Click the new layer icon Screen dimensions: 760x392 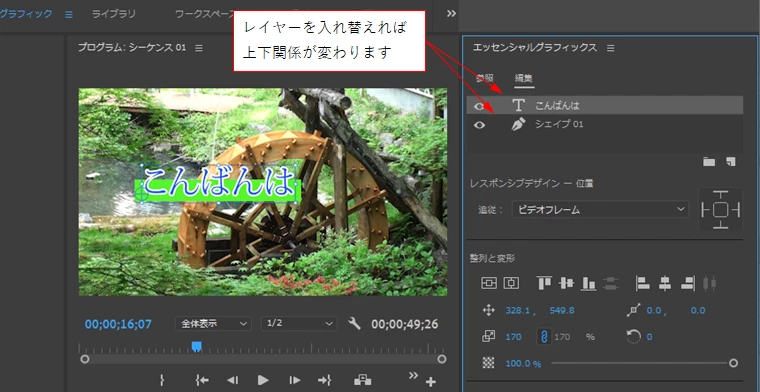click(730, 161)
